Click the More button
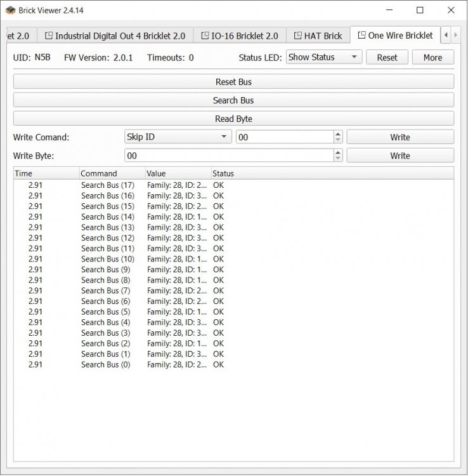Viewport: 468px width, 476px height. tap(432, 57)
